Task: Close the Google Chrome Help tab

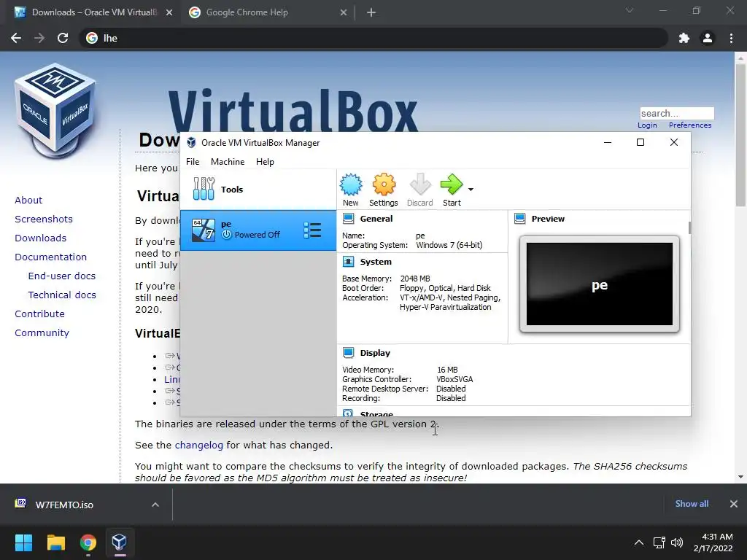Action: click(344, 13)
